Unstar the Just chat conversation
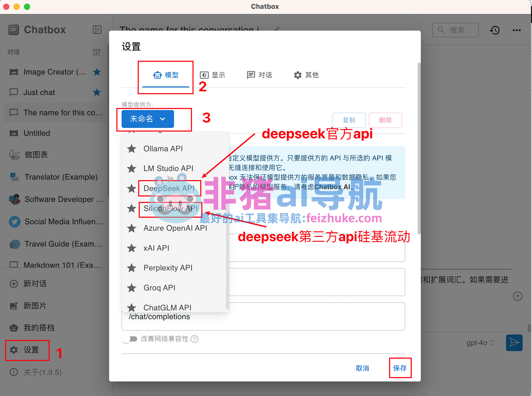 coord(97,92)
